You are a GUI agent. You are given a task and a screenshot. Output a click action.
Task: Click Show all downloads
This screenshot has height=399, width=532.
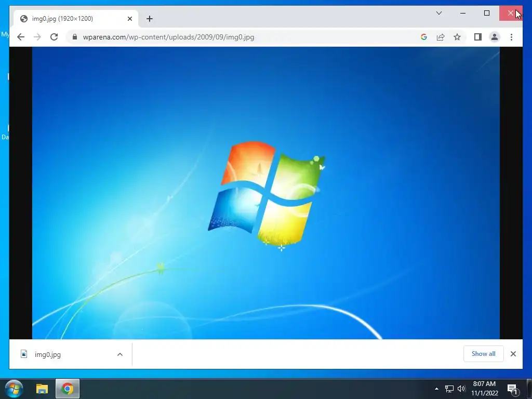click(x=483, y=353)
